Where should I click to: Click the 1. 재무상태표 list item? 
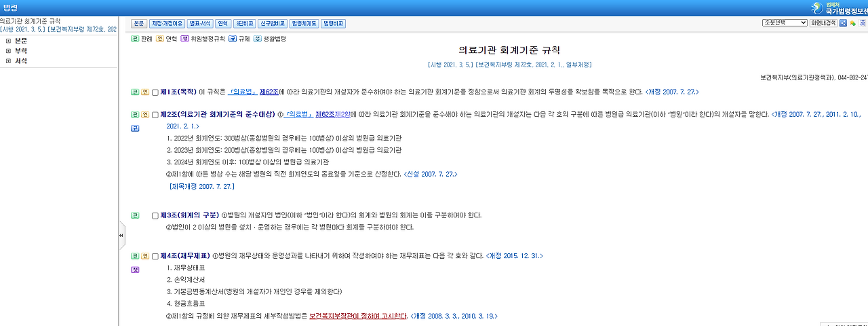click(186, 268)
